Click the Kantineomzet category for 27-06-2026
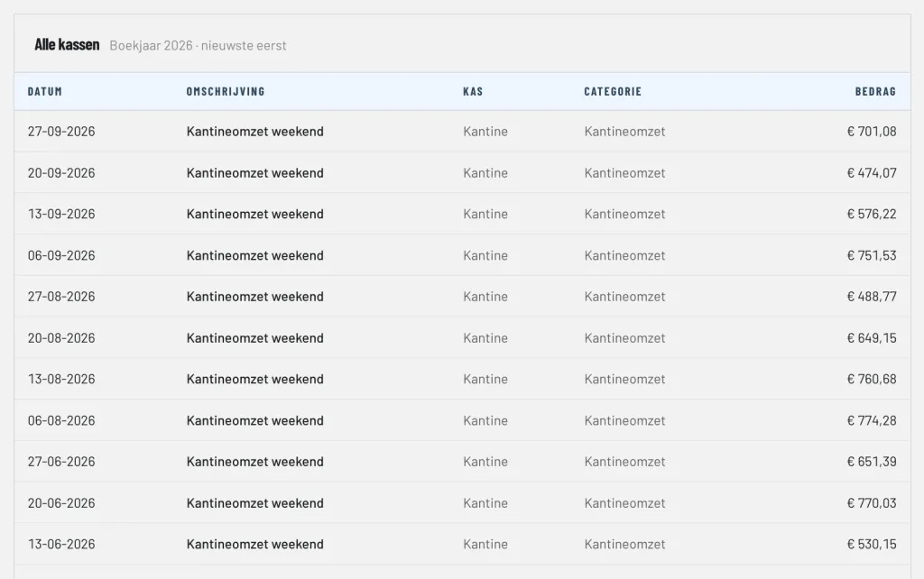924x579 pixels. (624, 462)
